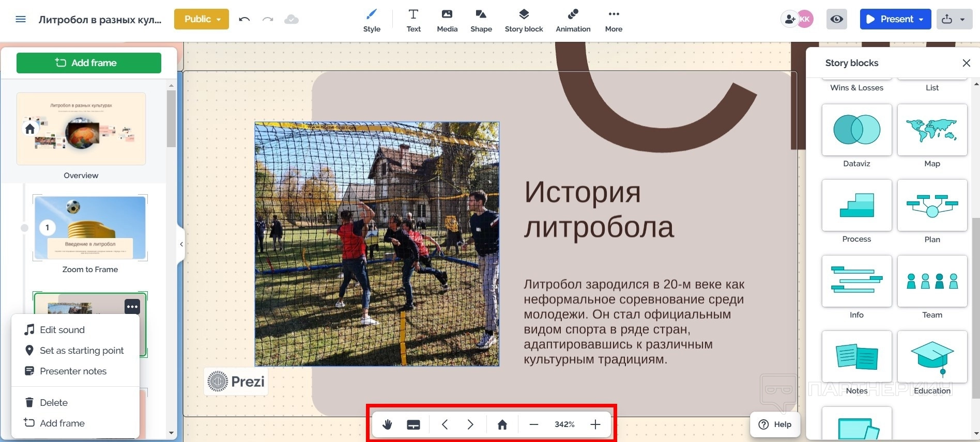980x442 pixels.
Task: Collapse the left frames sidebar
Action: pos(181,244)
